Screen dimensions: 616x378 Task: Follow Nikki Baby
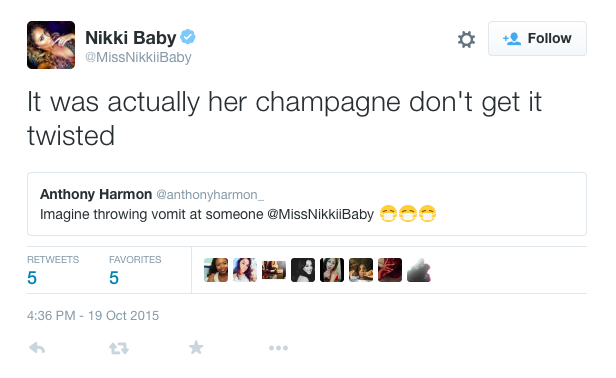click(537, 39)
